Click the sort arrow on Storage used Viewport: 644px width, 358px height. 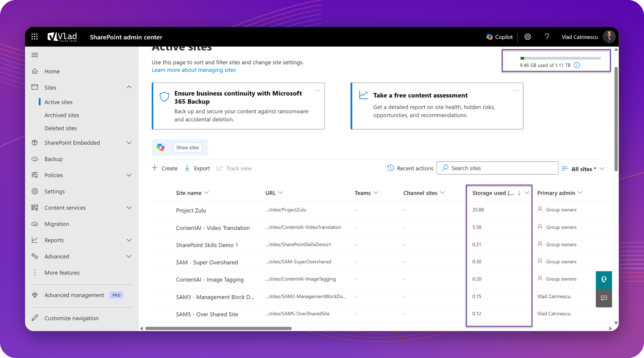(x=519, y=193)
